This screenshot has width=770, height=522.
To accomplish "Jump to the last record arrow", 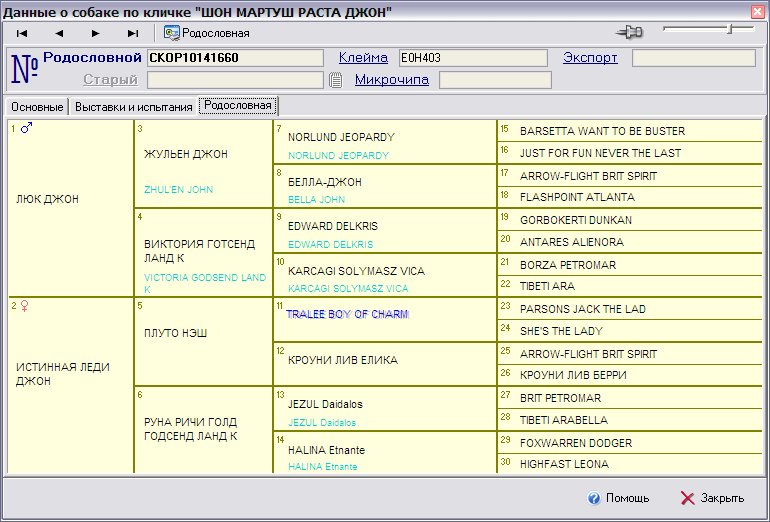I will coord(133,33).
